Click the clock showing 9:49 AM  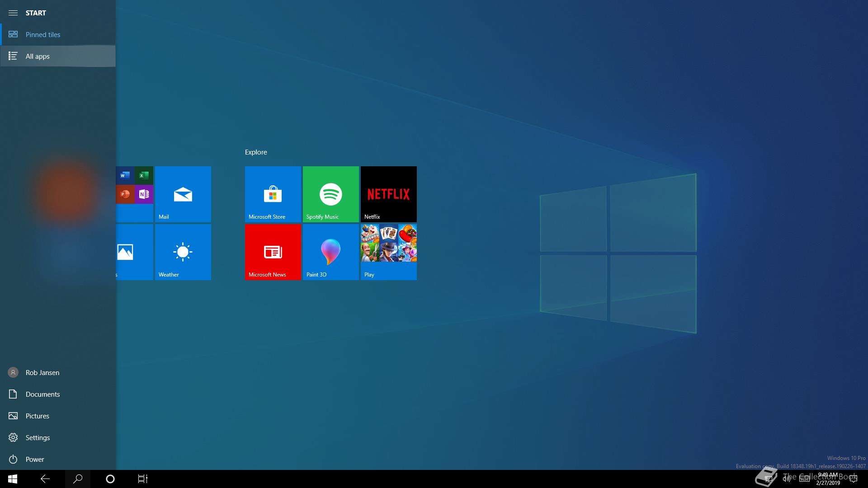(x=828, y=479)
